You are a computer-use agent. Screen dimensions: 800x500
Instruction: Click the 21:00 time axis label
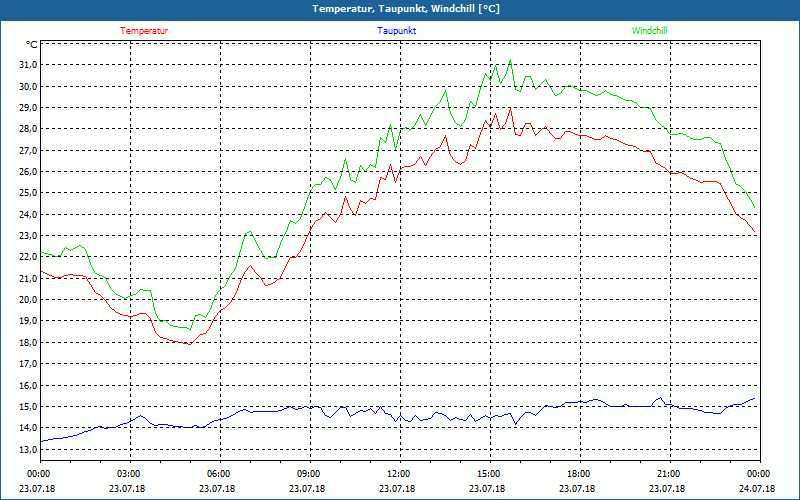pyautogui.click(x=670, y=474)
